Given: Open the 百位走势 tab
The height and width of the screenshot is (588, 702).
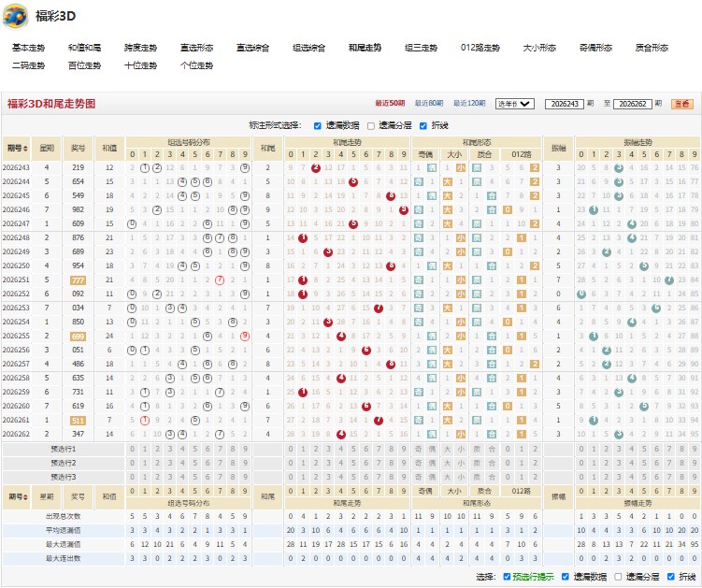Looking at the screenshot, I should point(84,65).
